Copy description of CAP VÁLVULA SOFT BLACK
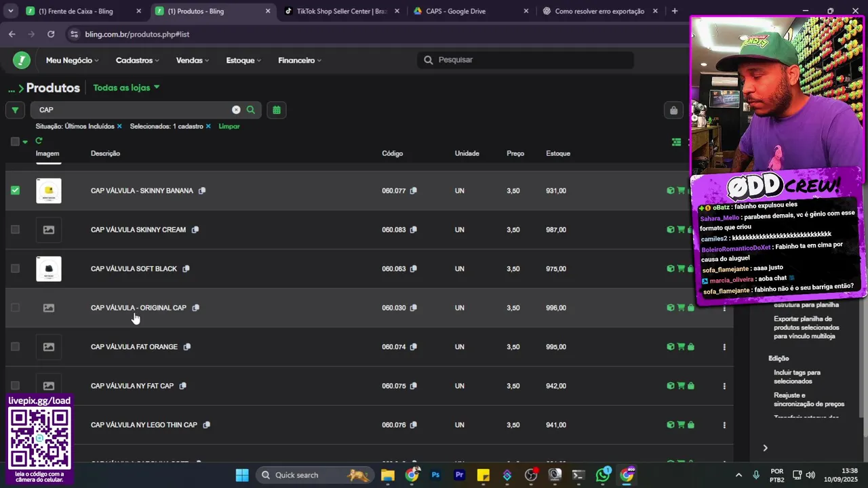The width and height of the screenshot is (868, 488). [186, 268]
